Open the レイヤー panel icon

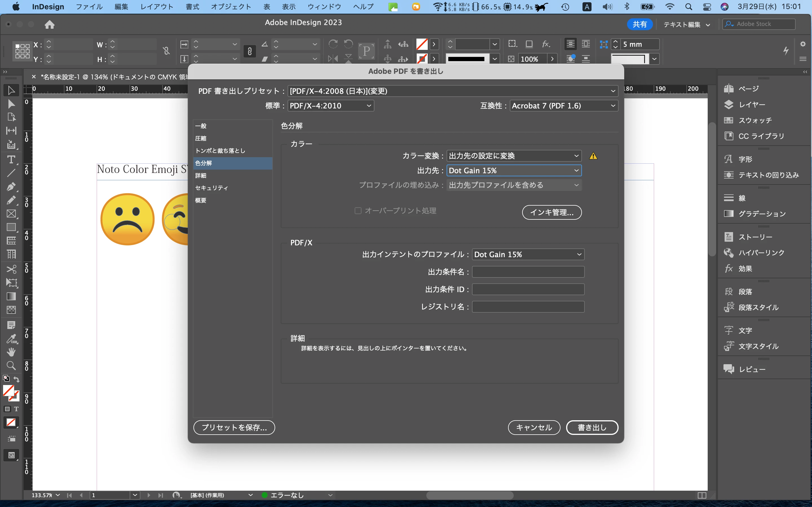click(x=729, y=104)
